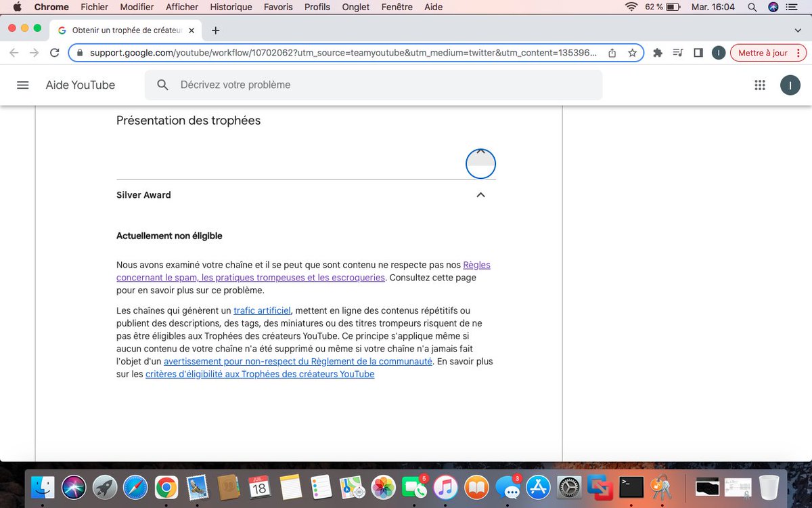Open Maps from the Dock

coord(353,487)
